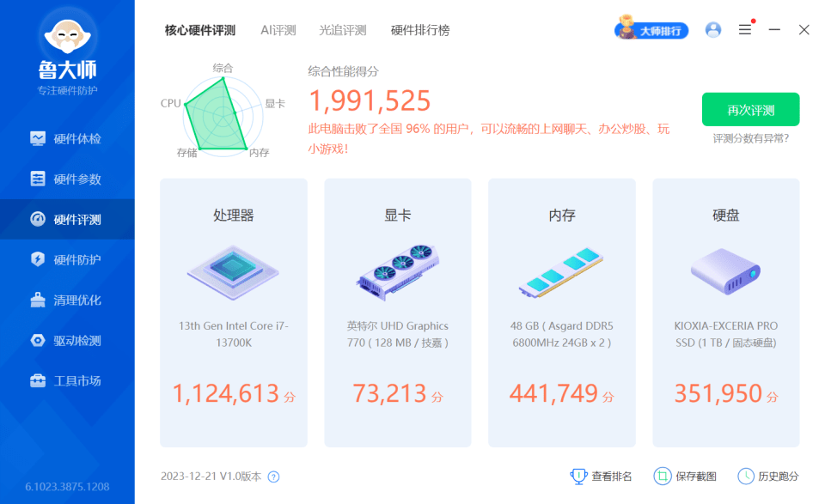The height and width of the screenshot is (504, 825).
Task: Switch to 核心硬件评测 tab
Action: coord(200,31)
